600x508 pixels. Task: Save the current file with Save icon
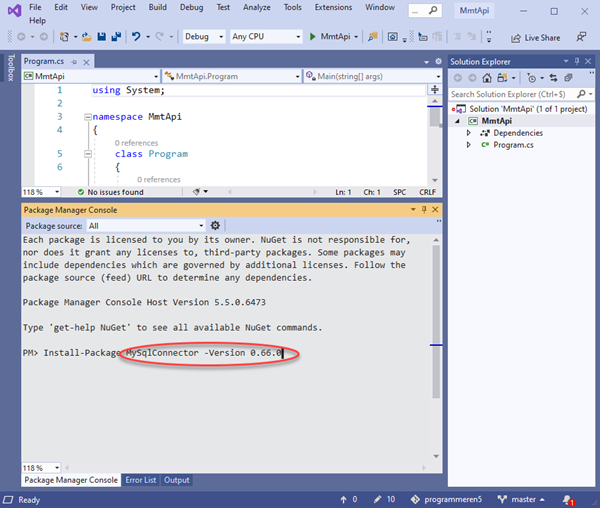(101, 37)
